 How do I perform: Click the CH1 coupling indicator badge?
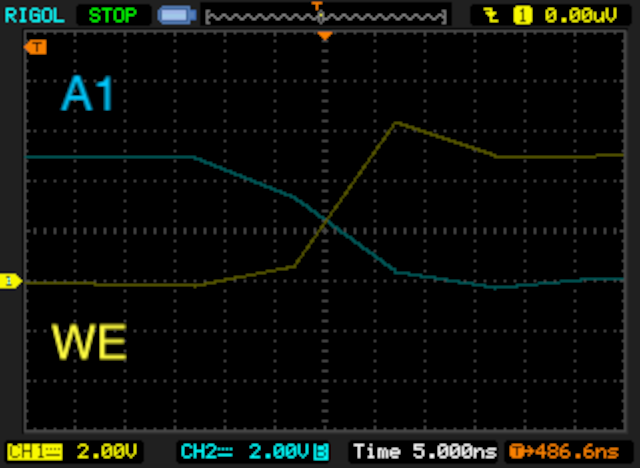(35, 452)
